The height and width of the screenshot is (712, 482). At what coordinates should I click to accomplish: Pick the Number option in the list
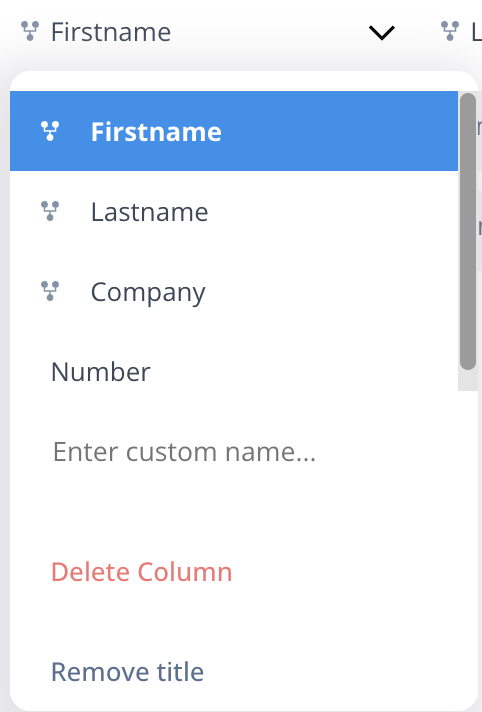tap(234, 371)
